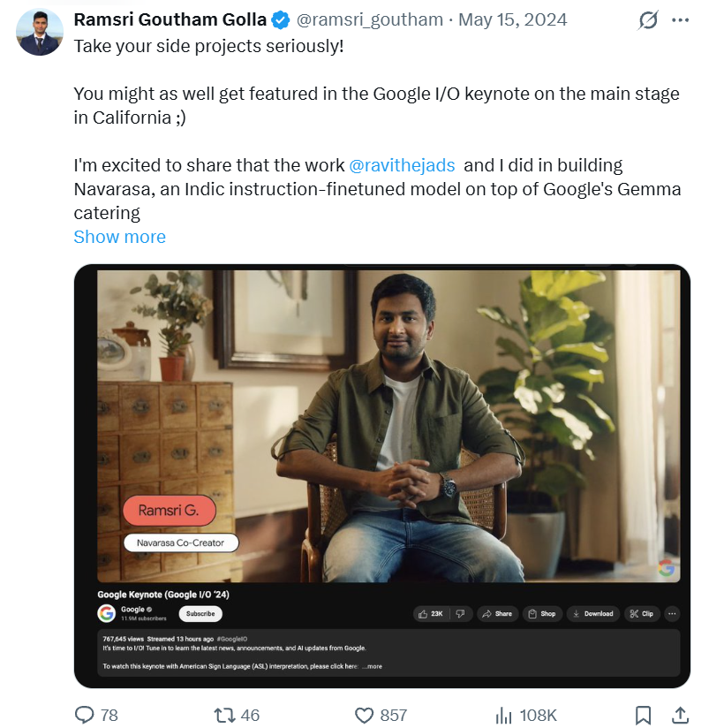Open more options on the video player
709x728 pixels.
coord(672,614)
